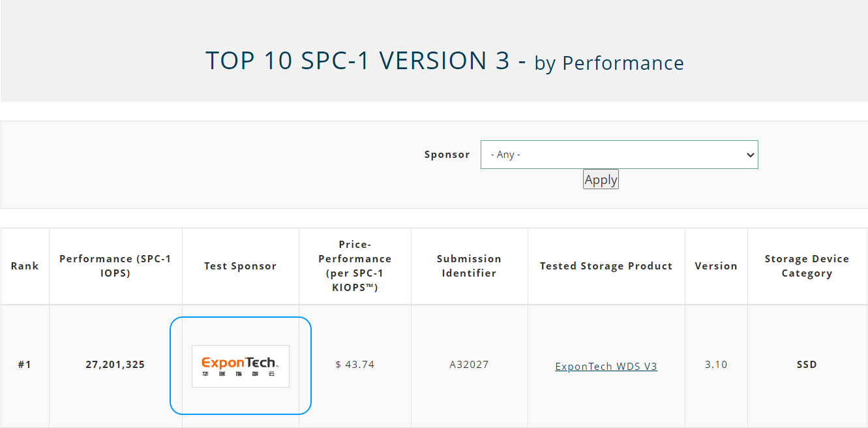Open the ExponTech WDS V3 product link

pos(606,366)
